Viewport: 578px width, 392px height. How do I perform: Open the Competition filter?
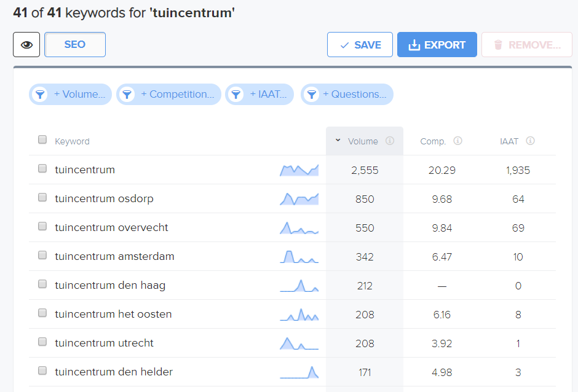pyautogui.click(x=168, y=94)
